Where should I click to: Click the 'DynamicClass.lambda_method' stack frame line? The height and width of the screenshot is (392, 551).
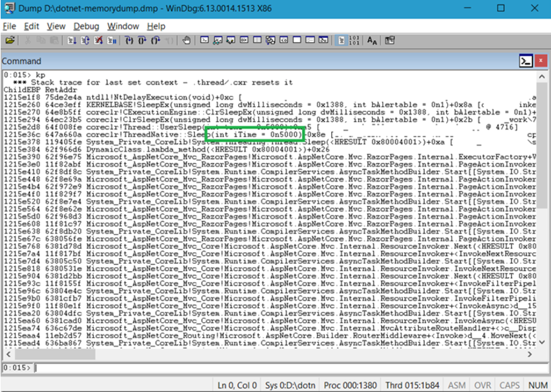167,149
